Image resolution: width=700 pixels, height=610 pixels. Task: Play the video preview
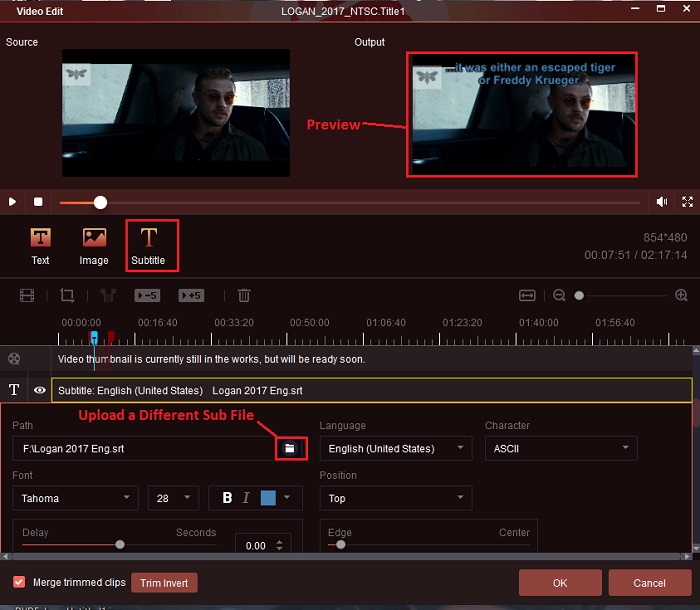12,202
